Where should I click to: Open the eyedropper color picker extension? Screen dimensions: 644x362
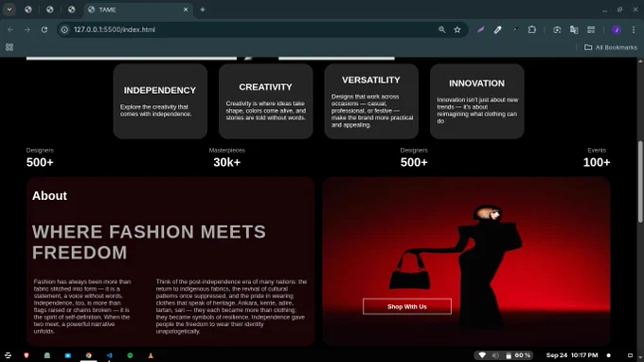(498, 29)
